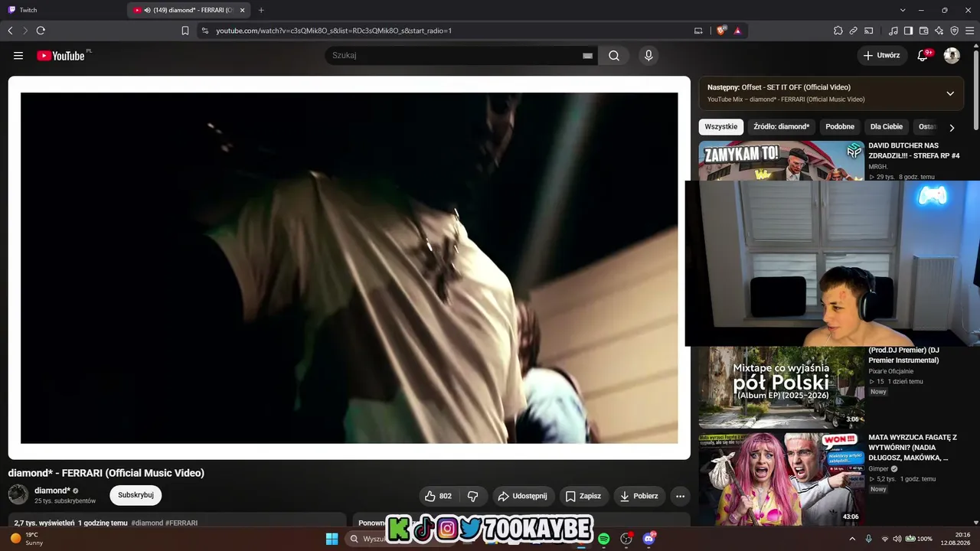Select the Podobne filter chip
The image size is (980, 551).
[840, 127]
